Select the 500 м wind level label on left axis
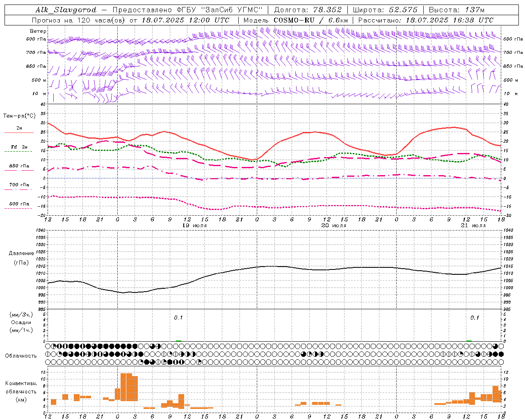 click(x=39, y=80)
